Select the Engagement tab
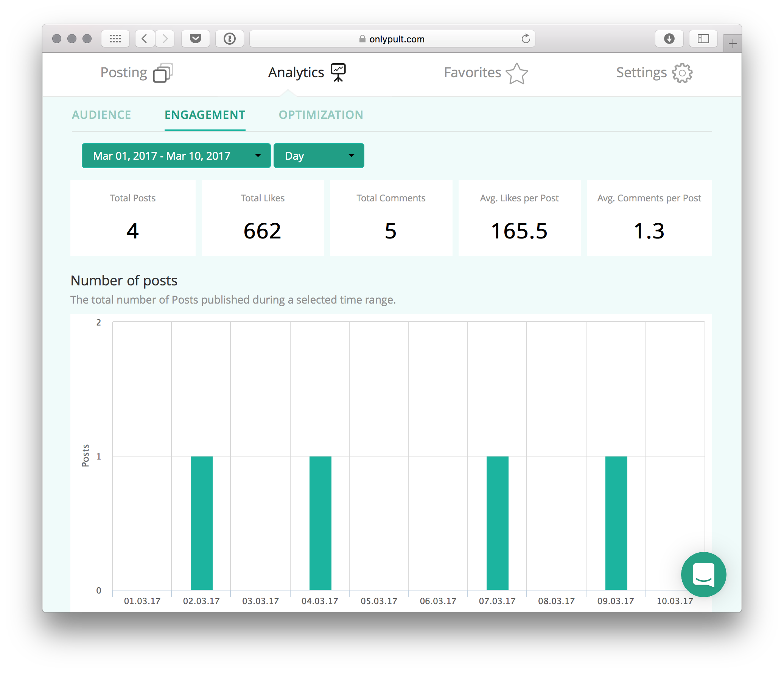Viewport: 784px width, 673px height. tap(205, 115)
